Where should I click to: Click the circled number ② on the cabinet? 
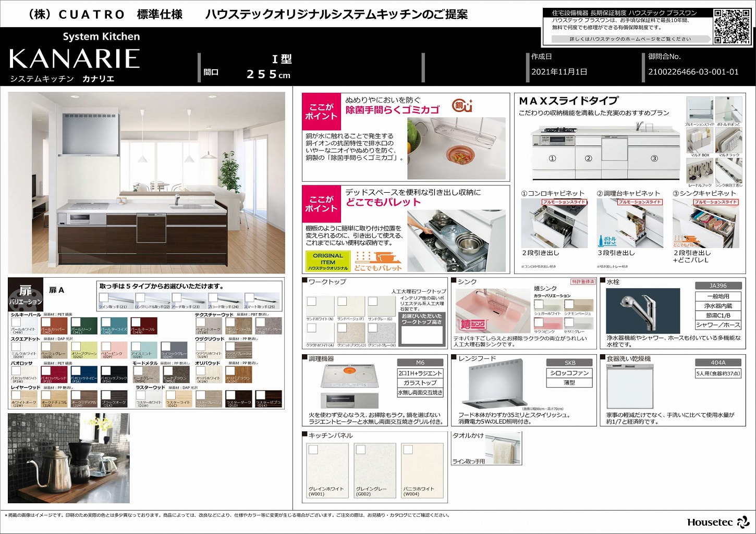click(588, 158)
